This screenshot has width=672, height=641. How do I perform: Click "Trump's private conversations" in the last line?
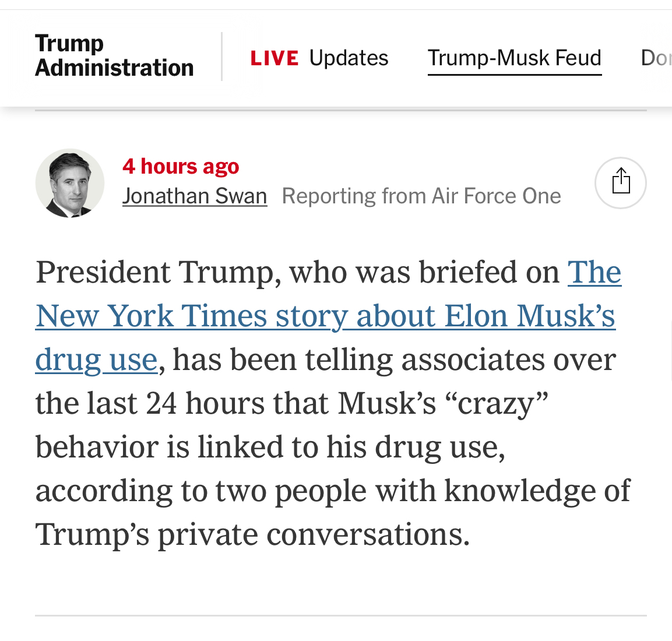click(252, 534)
